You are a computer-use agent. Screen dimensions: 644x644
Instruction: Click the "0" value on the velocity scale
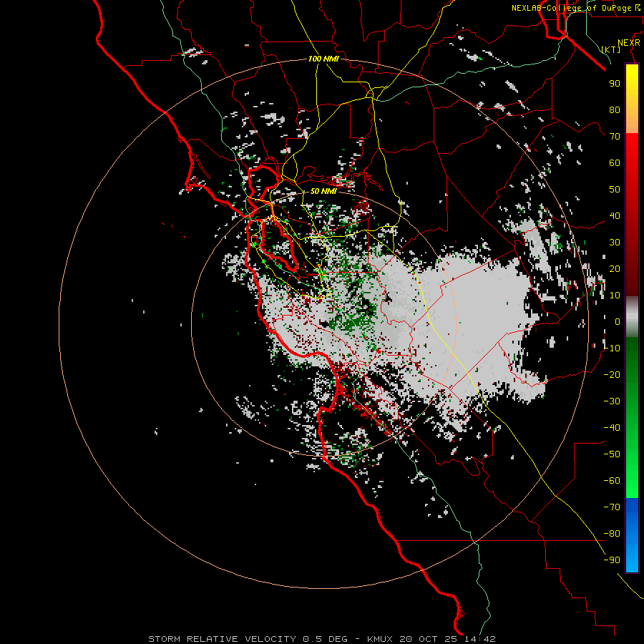pos(618,321)
